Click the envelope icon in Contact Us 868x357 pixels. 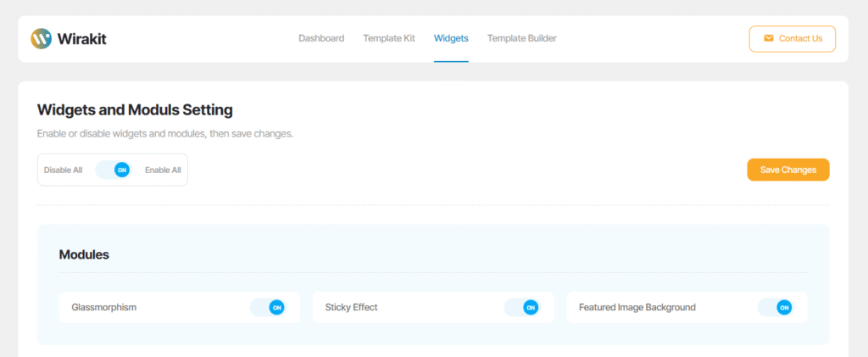click(x=768, y=38)
